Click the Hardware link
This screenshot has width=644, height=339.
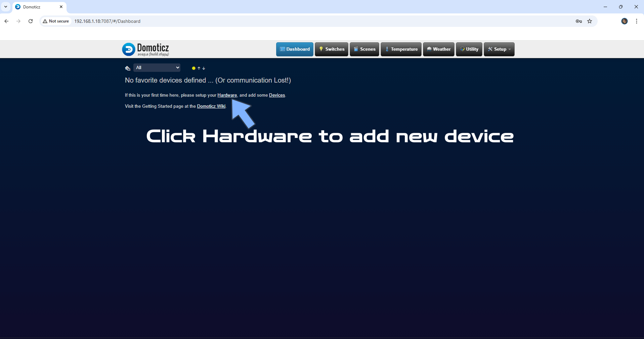pyautogui.click(x=227, y=95)
